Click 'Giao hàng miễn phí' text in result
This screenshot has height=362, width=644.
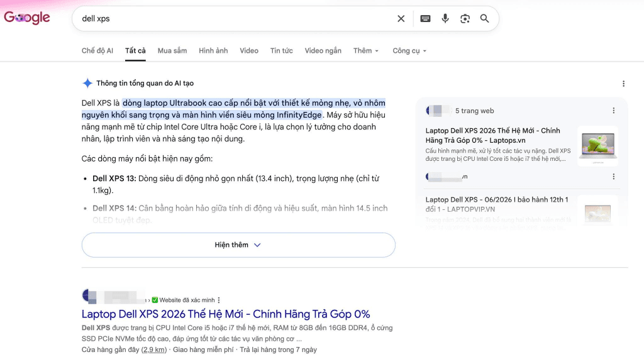(203, 349)
